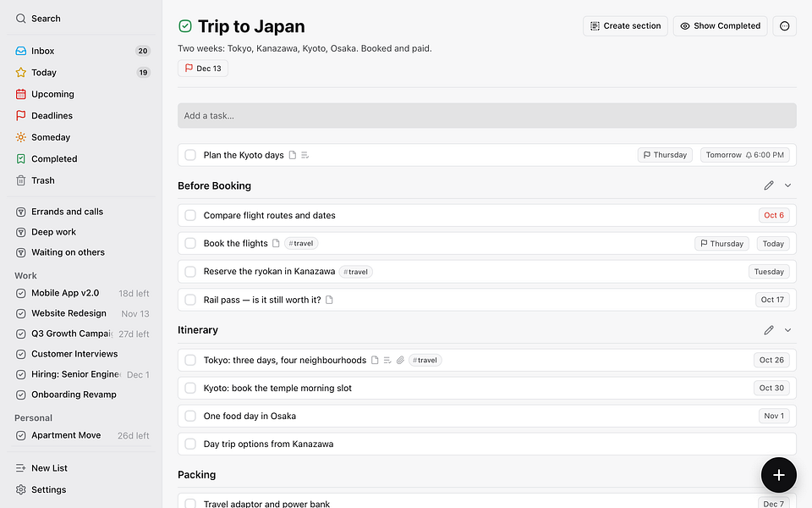Open note icon on Plan the Kyoto days
The width and height of the screenshot is (812, 508).
[x=293, y=155]
